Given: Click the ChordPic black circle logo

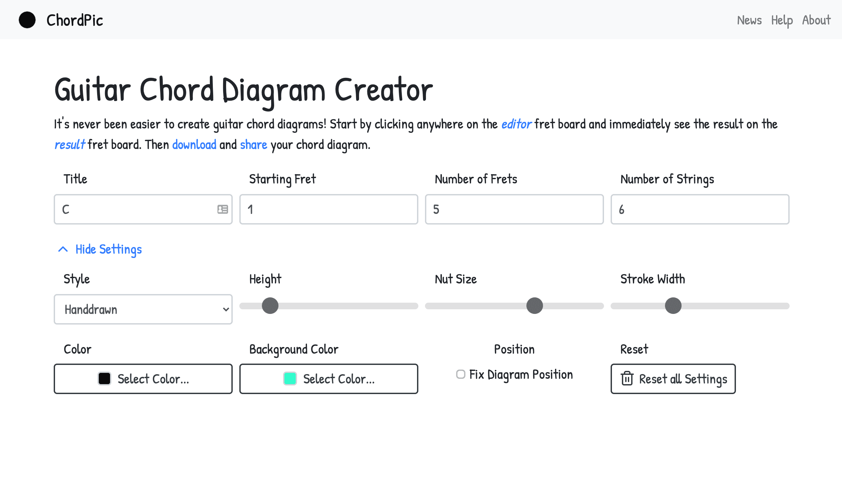Looking at the screenshot, I should tap(27, 20).
